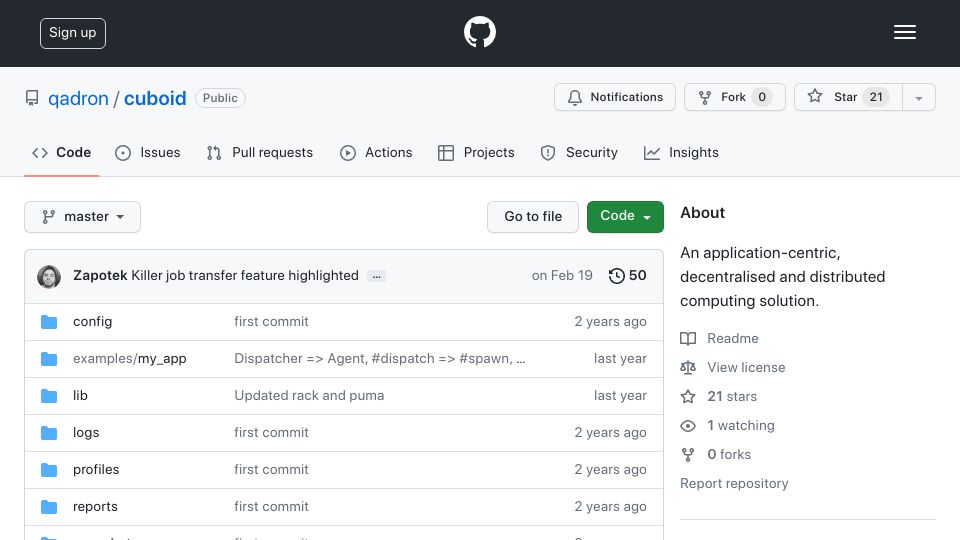Image resolution: width=960 pixels, height=540 pixels.
Task: Open the hamburger navigation menu
Action: (904, 32)
